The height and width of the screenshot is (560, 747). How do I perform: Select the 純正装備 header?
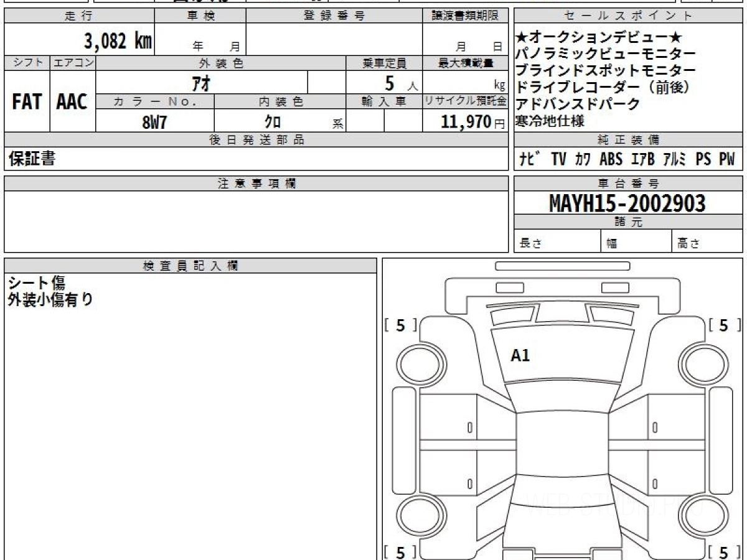628,140
